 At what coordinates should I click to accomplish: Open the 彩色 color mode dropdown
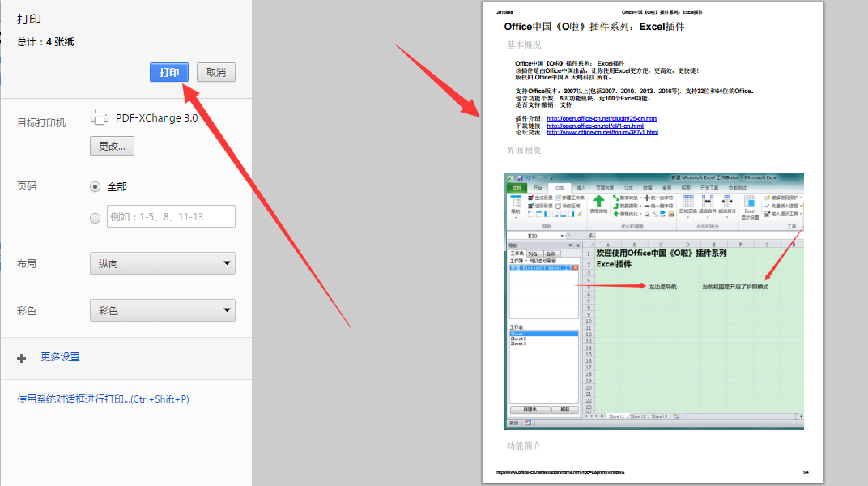click(163, 310)
